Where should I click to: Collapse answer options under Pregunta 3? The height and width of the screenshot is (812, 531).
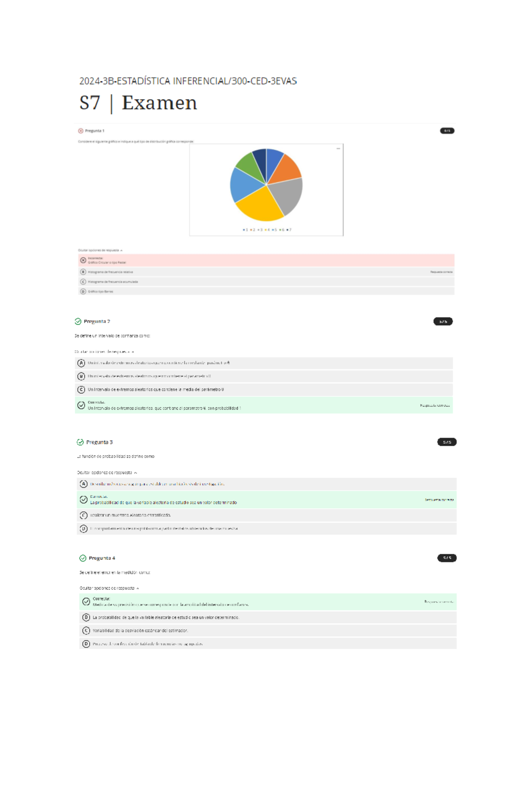(x=107, y=473)
